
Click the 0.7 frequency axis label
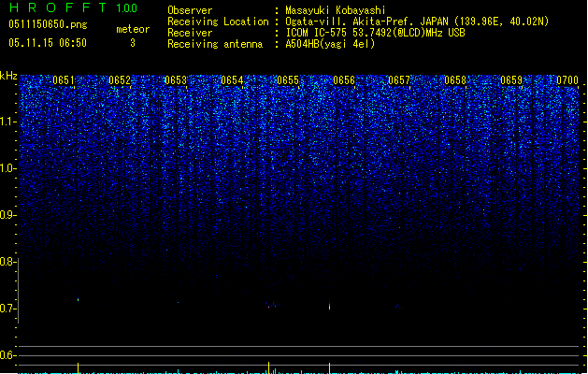pyautogui.click(x=7, y=309)
